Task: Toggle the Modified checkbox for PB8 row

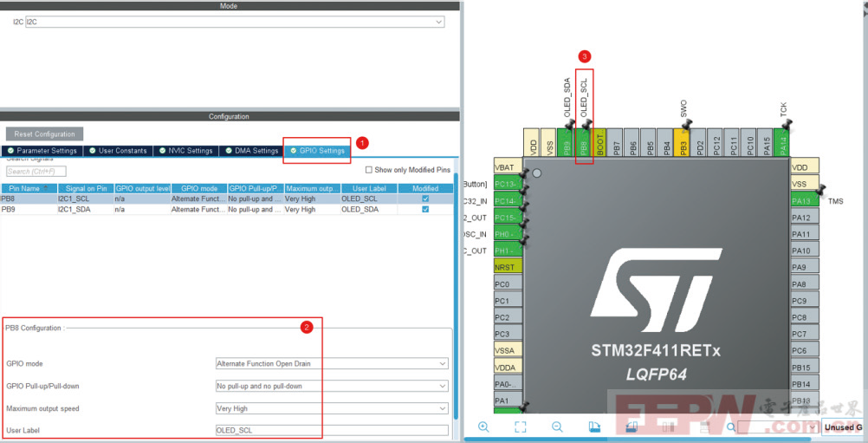Action: click(424, 199)
